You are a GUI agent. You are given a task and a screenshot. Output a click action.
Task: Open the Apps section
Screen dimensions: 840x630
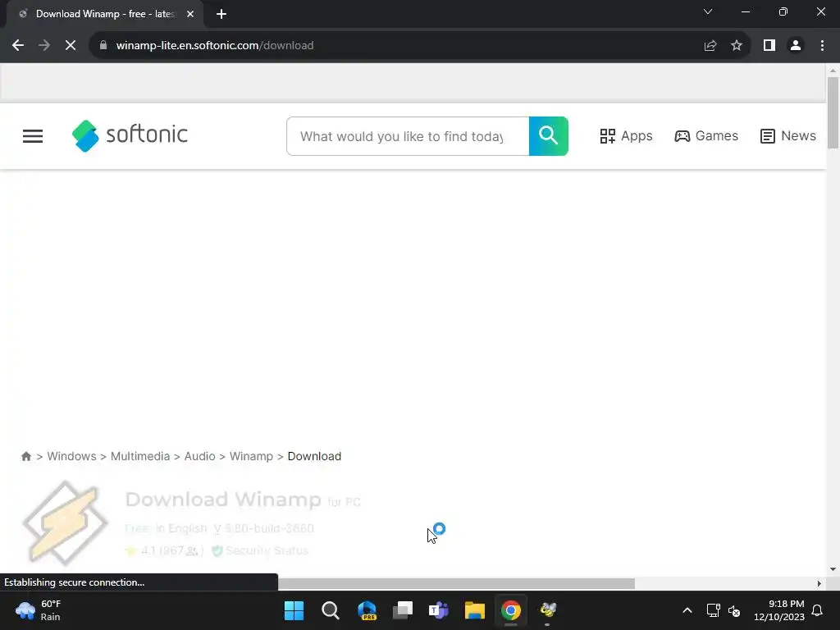point(626,136)
